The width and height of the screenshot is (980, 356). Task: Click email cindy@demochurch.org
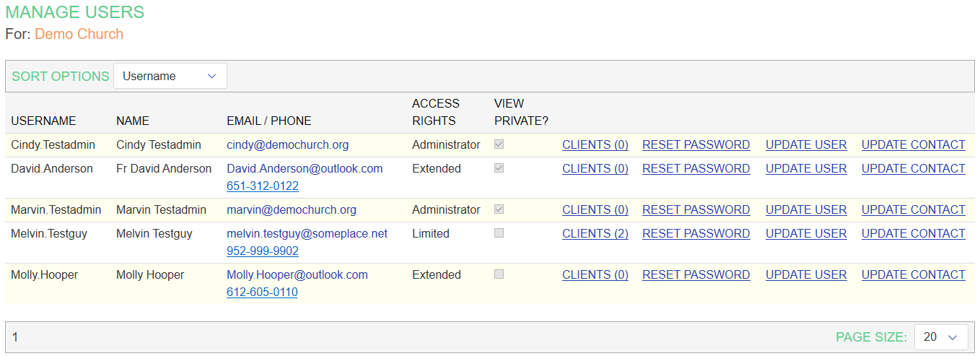[287, 145]
